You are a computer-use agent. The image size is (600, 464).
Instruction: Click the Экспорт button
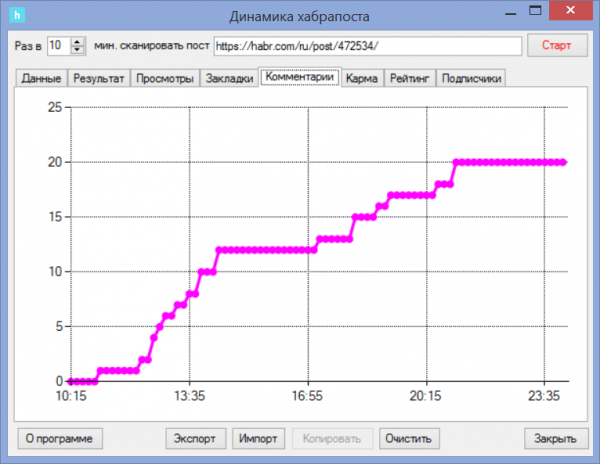click(x=196, y=438)
